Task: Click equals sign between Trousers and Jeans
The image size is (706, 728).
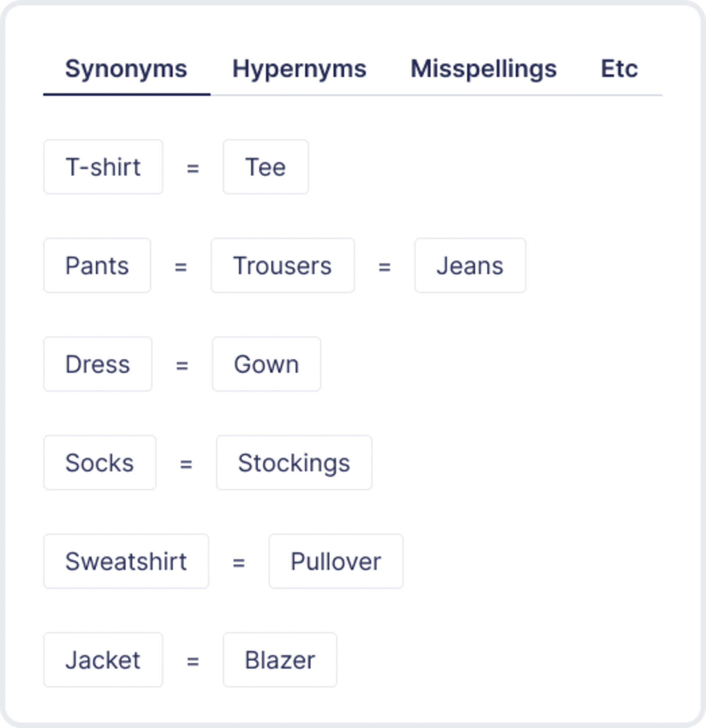Action: 385,267
